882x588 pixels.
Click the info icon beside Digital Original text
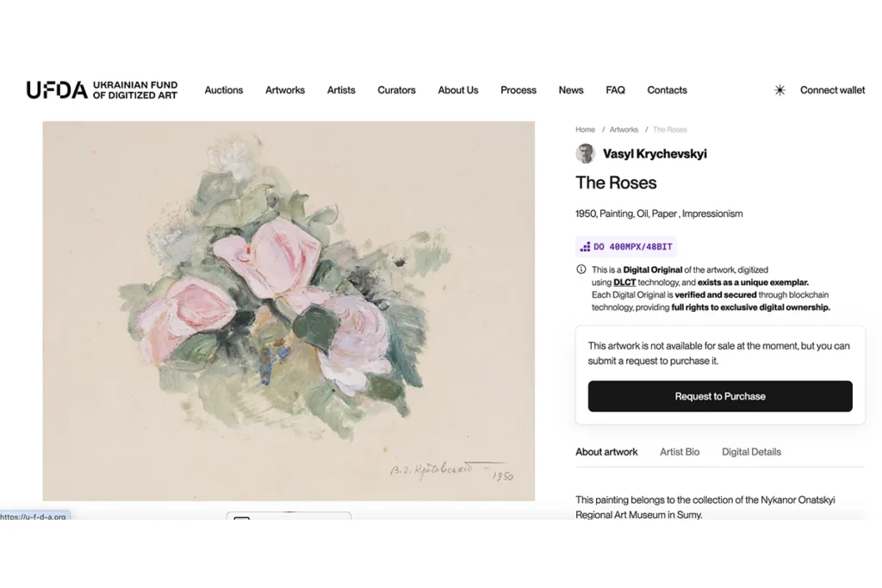pos(581,269)
